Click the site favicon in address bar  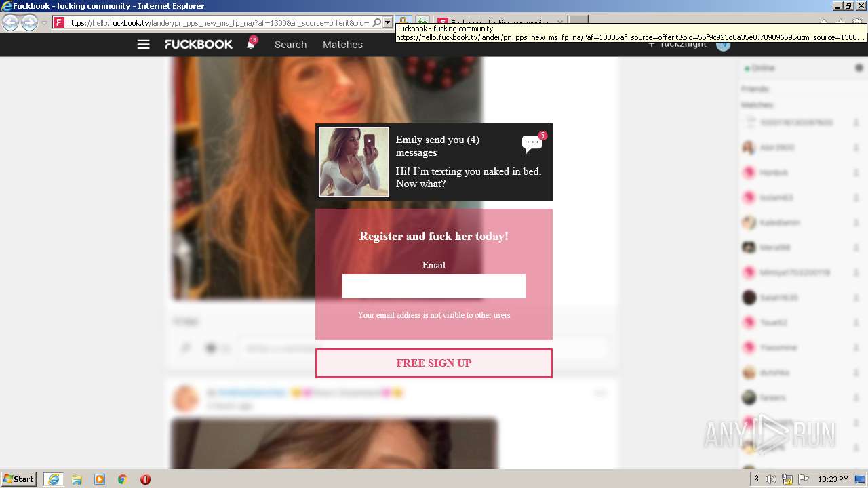click(59, 22)
